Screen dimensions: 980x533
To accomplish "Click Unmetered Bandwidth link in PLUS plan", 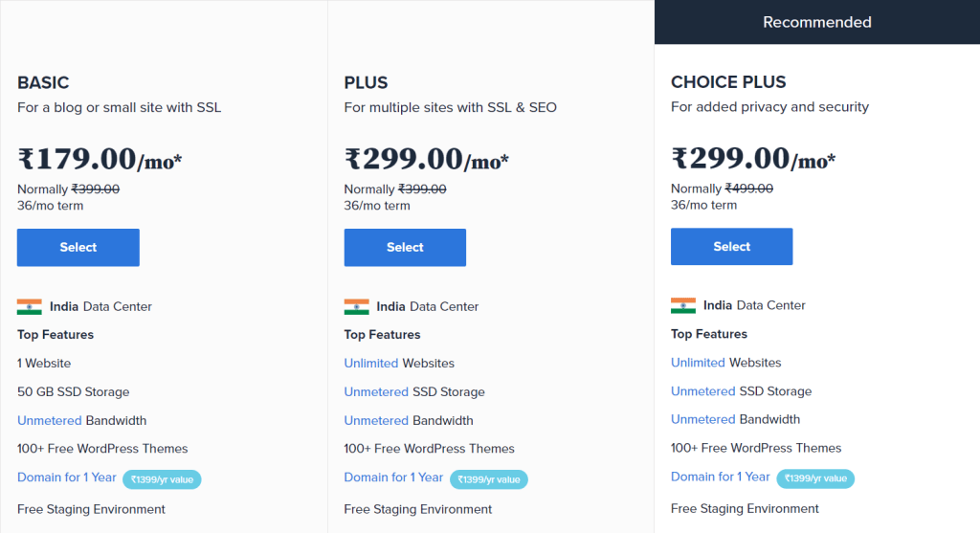I will (377, 420).
